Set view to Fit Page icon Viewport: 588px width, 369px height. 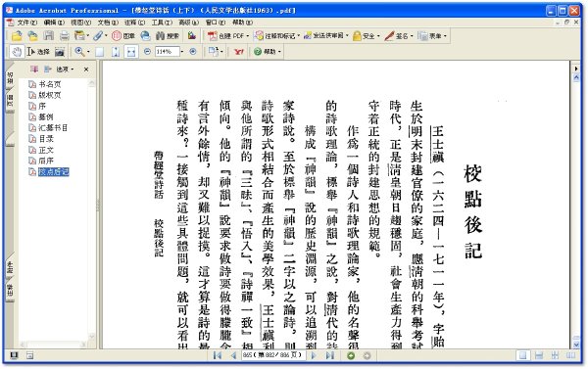116,52
